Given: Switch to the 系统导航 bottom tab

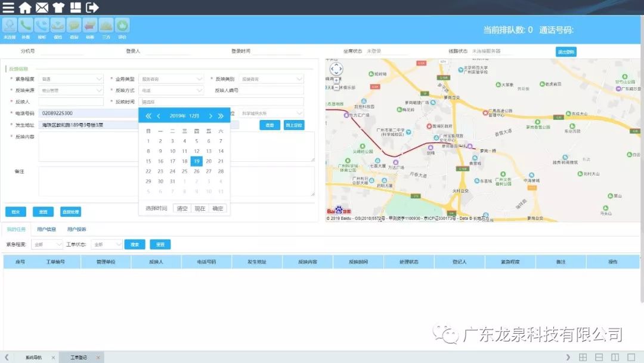Looking at the screenshot, I should click(x=33, y=357).
